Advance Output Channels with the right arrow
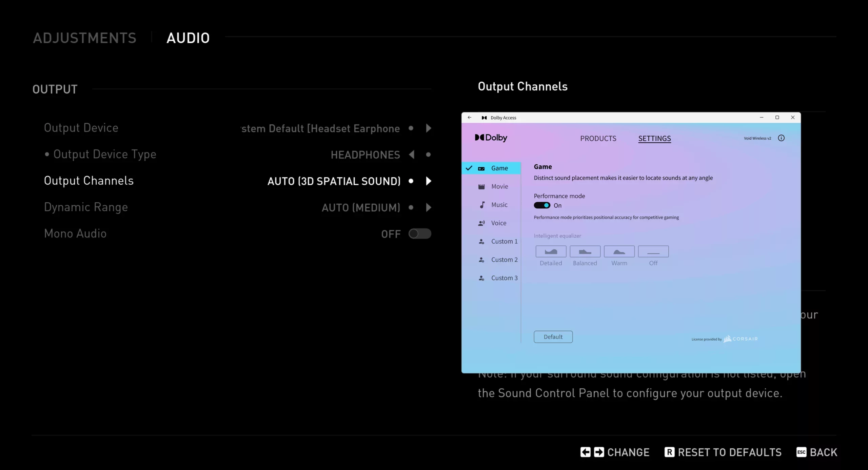 coord(429,181)
